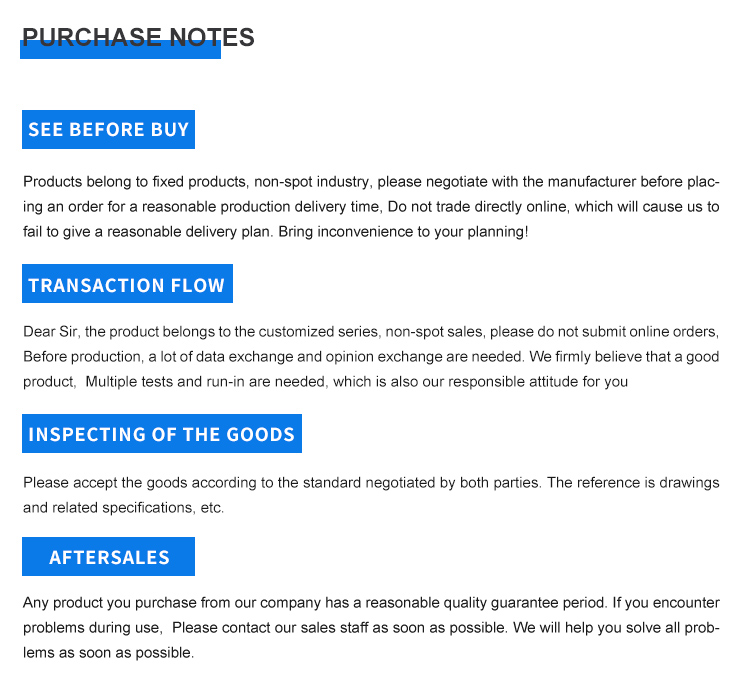Click final line "lems as soon as possible."
This screenshot has height=684, width=750.
tap(108, 653)
